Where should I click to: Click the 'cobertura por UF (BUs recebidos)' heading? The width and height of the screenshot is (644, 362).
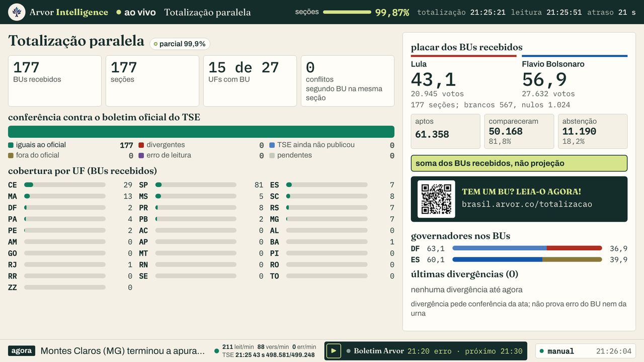83,171
